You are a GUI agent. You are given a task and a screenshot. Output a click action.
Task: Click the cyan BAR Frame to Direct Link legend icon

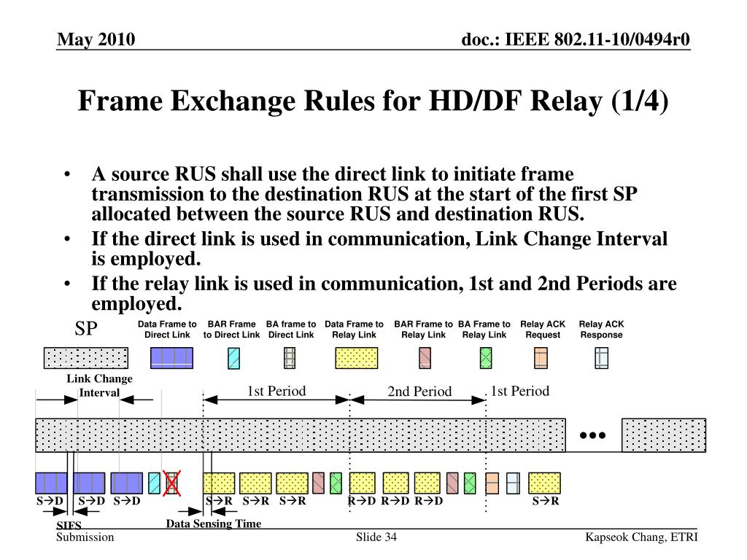pyautogui.click(x=233, y=358)
